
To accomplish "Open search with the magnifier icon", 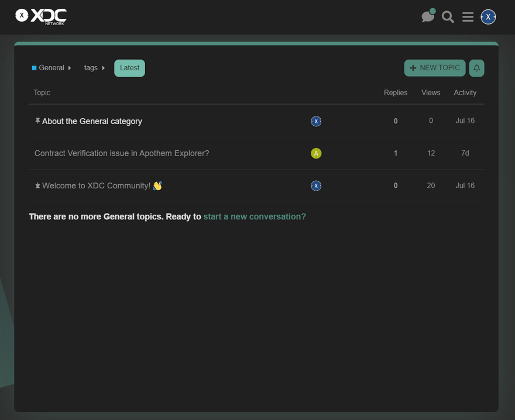I will pos(448,17).
